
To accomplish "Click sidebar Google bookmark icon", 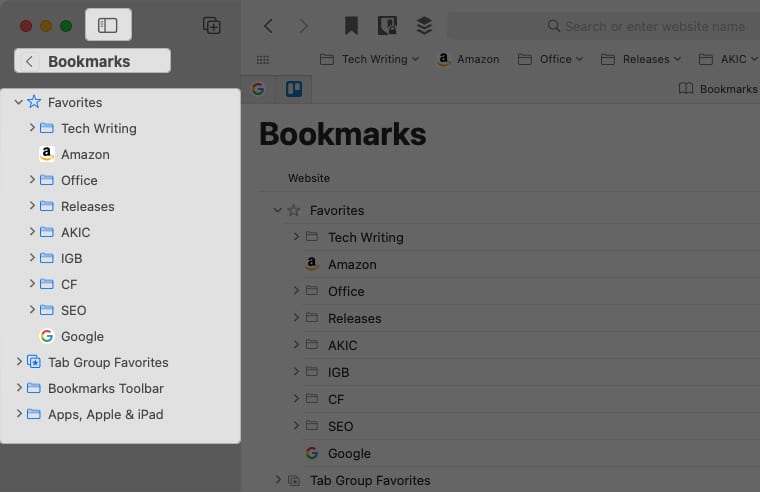I will click(47, 336).
